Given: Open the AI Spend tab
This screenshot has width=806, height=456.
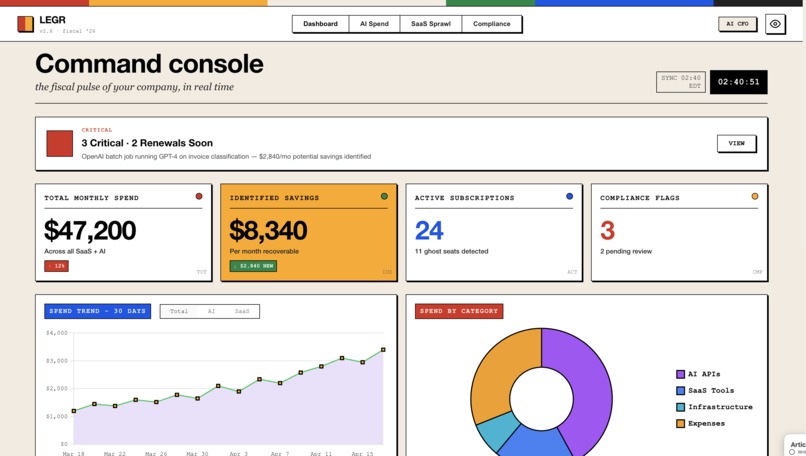Looking at the screenshot, I should [x=374, y=24].
